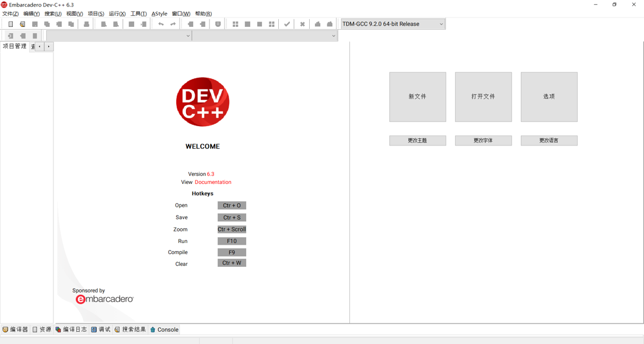Click the 更改语言 button
The height and width of the screenshot is (344, 644).
click(549, 141)
